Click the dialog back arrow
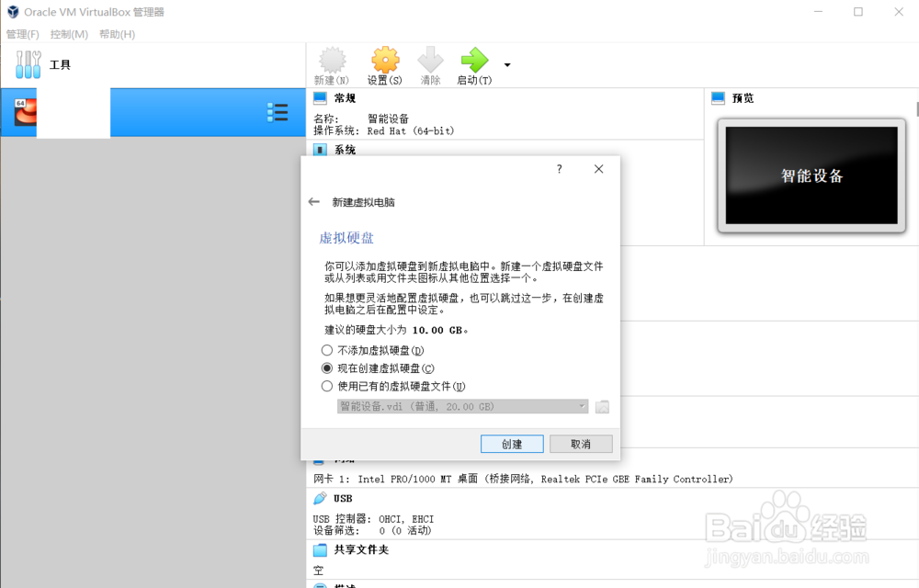This screenshot has height=588, width=919. [314, 202]
